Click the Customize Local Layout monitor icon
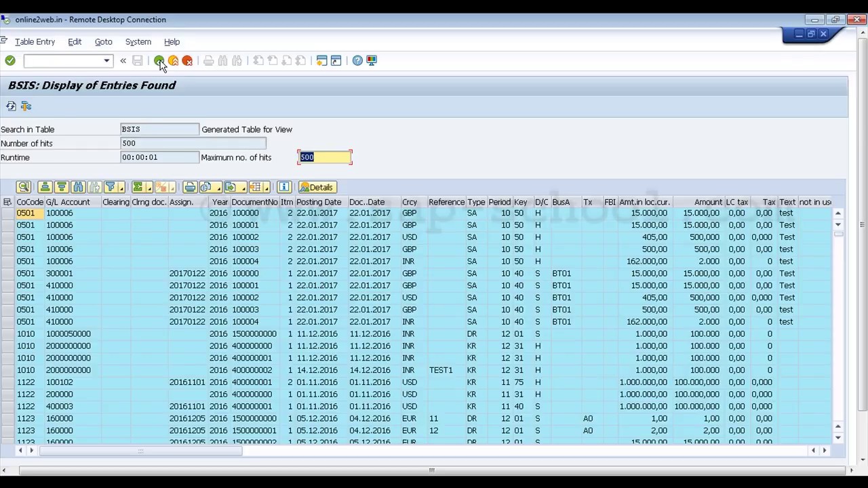The image size is (868, 488). (372, 61)
